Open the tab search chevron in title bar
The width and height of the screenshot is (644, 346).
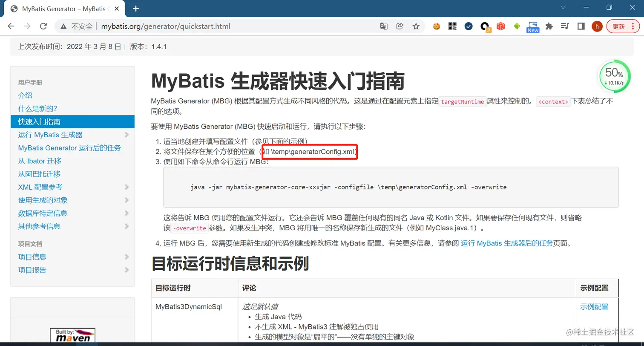click(563, 7)
